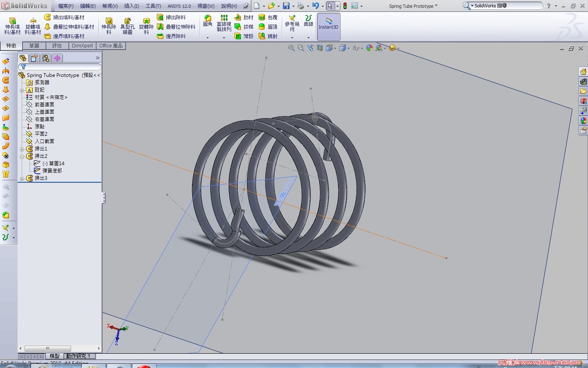This screenshot has width=588, height=368.
Task: Click the zoom to fit icon
Action: coord(292,48)
